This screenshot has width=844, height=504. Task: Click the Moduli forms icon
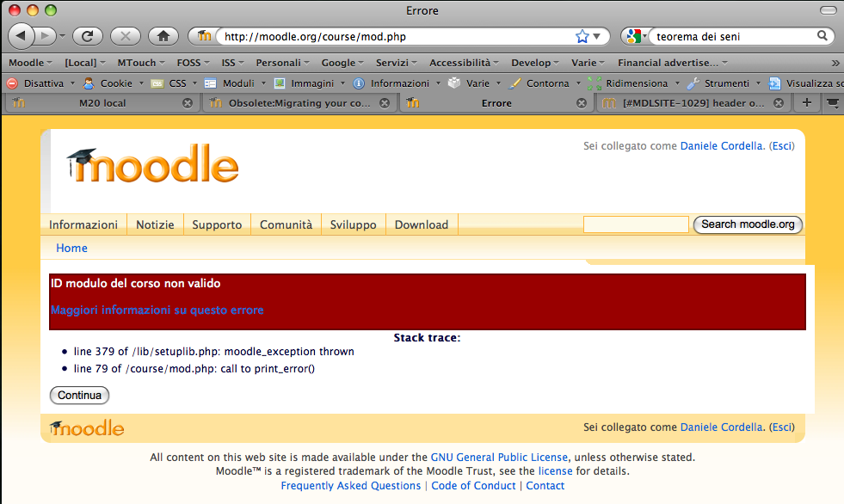click(211, 83)
